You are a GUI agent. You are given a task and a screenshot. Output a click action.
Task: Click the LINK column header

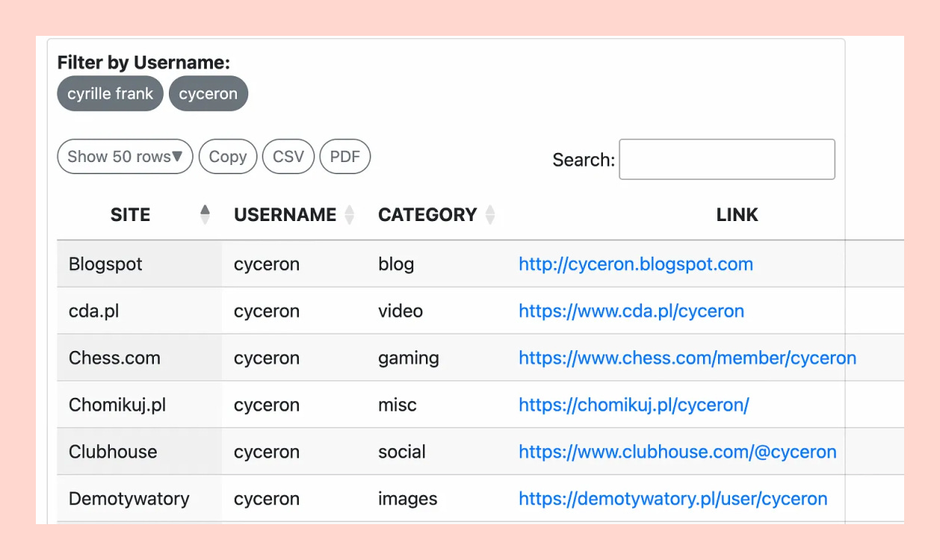[x=737, y=215]
